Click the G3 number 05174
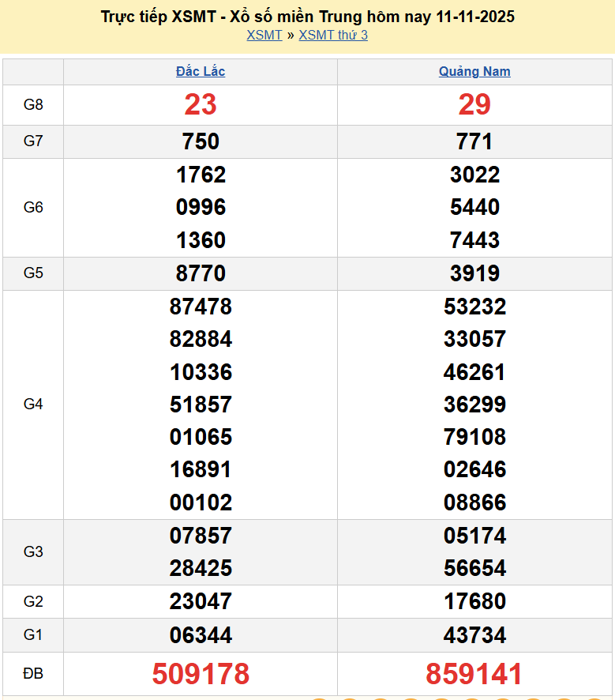This screenshot has width=615, height=700. tap(474, 535)
